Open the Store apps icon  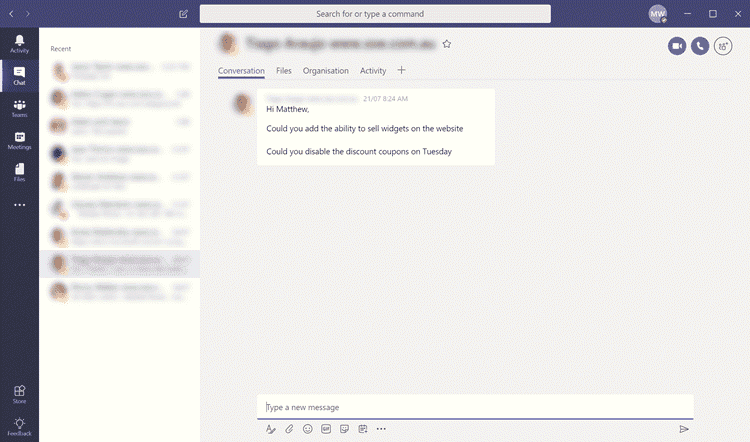point(19,394)
